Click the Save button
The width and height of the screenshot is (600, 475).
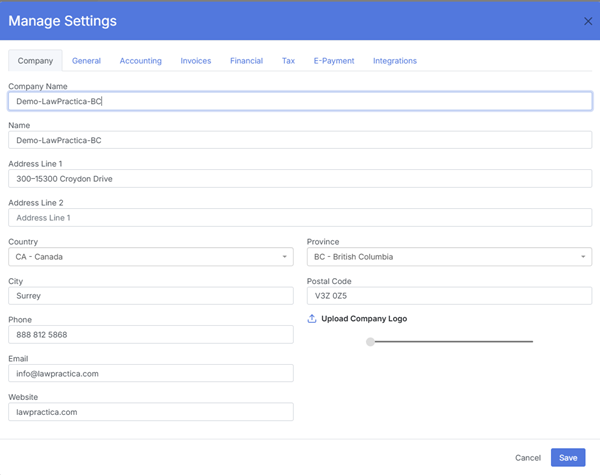click(x=567, y=458)
